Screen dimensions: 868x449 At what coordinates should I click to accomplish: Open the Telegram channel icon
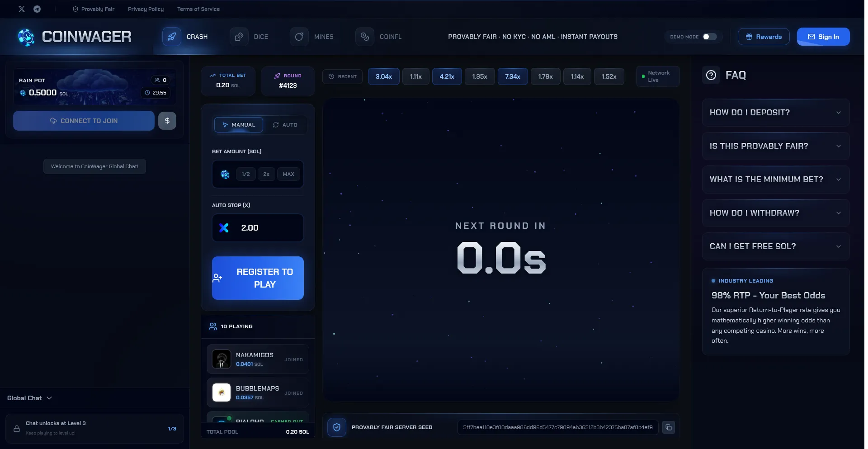tap(37, 9)
